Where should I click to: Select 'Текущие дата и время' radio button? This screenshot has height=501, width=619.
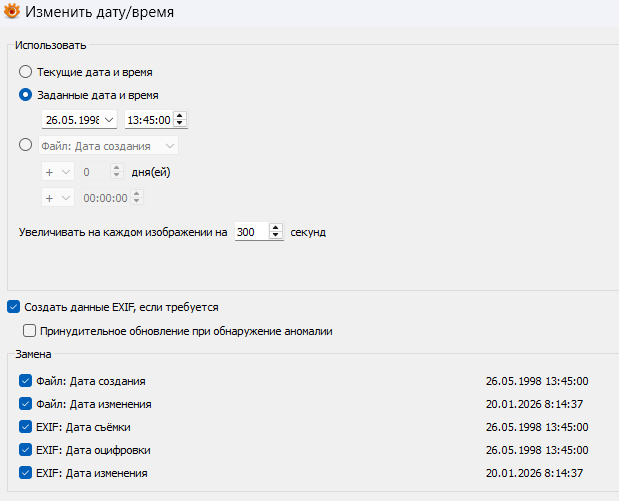point(26,72)
